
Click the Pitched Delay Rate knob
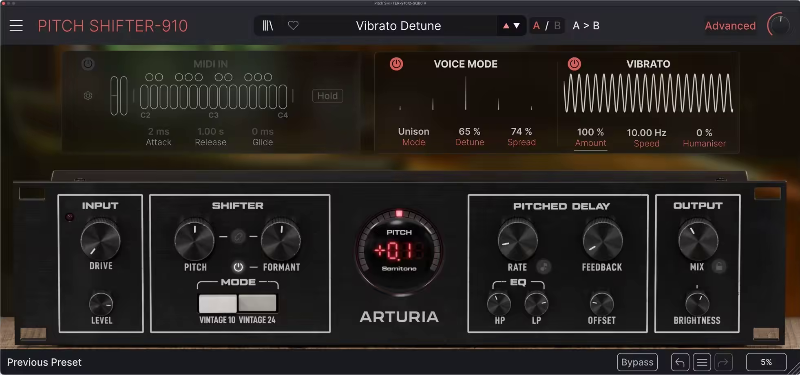click(518, 240)
